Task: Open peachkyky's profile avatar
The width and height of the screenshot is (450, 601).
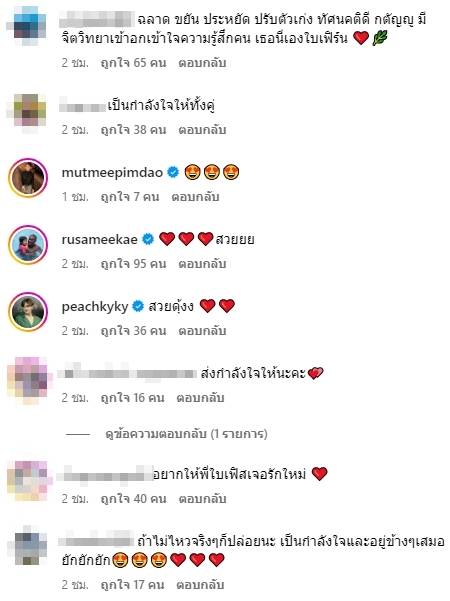Action: pos(28,312)
